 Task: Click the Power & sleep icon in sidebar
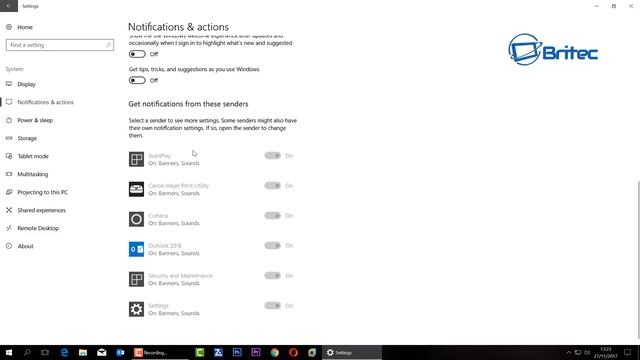9,120
